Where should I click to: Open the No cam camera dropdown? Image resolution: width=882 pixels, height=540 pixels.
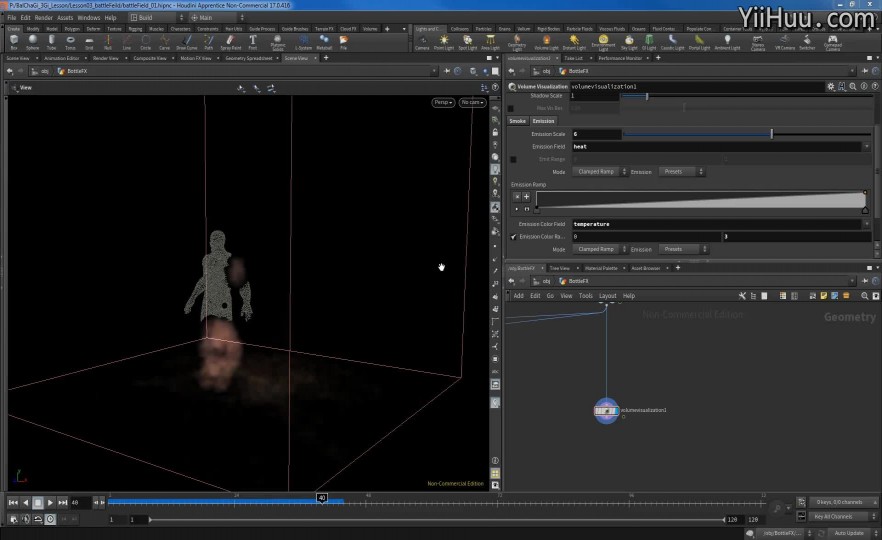472,102
